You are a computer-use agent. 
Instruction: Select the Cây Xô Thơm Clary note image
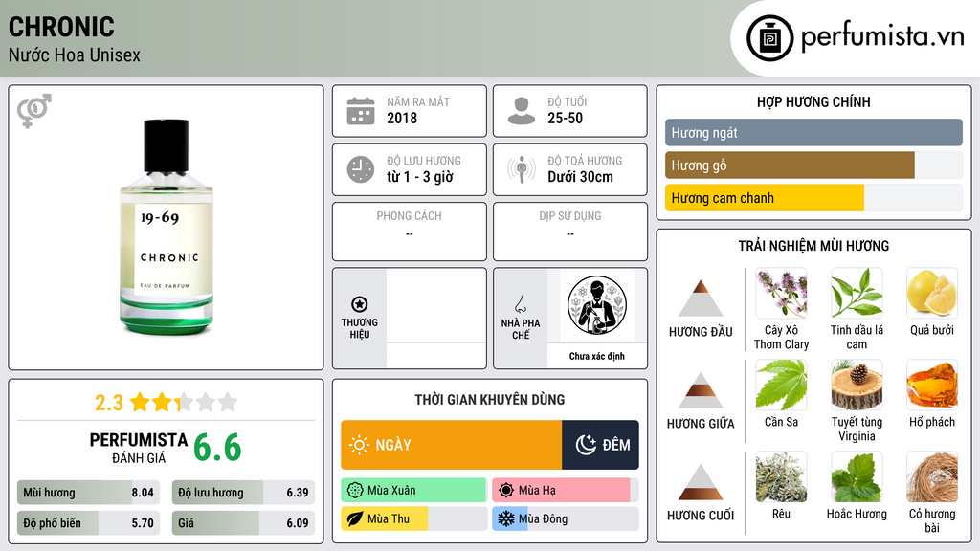click(781, 293)
